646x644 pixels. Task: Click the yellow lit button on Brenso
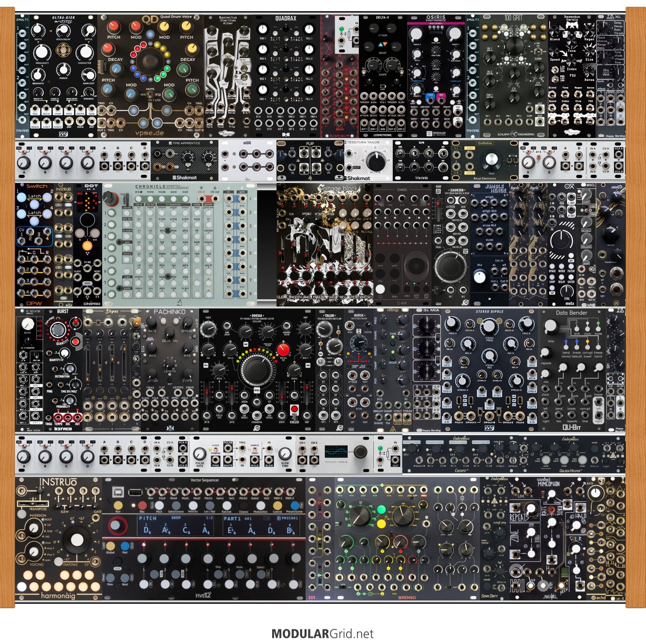pyautogui.click(x=381, y=523)
